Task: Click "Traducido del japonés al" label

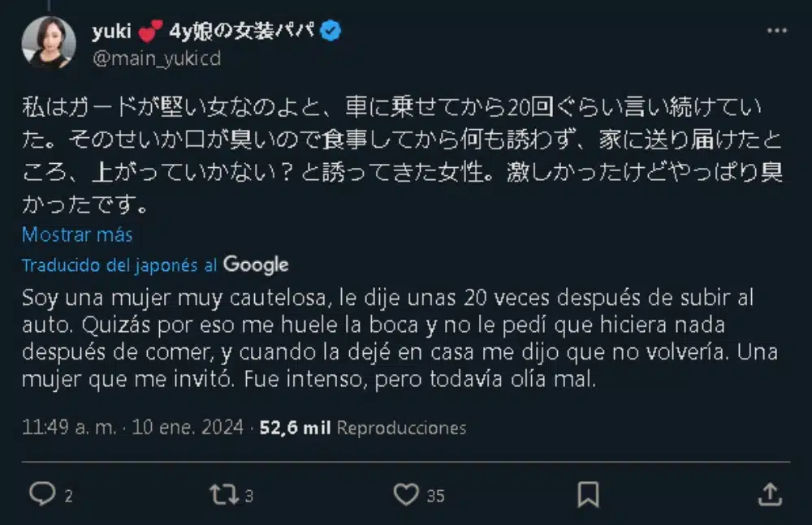Action: (x=119, y=265)
